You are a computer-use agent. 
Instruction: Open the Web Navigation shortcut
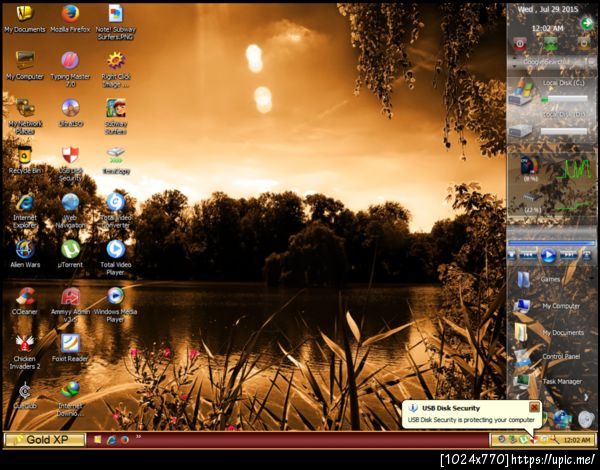pos(70,211)
